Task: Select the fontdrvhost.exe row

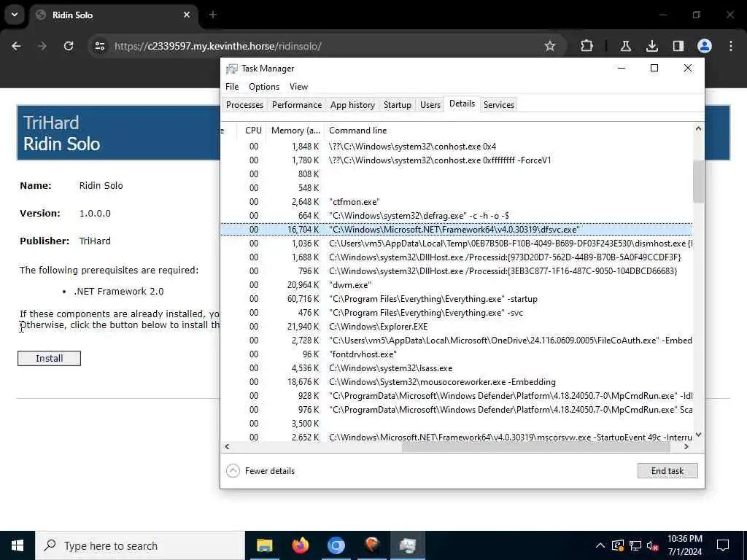Action: click(457, 354)
